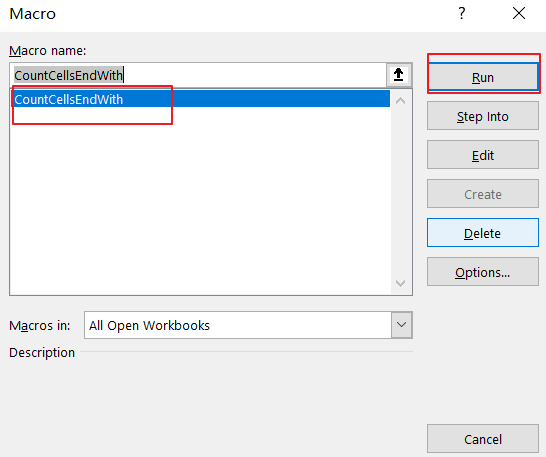
Task: Click the Macros in label
Action: (x=40, y=326)
